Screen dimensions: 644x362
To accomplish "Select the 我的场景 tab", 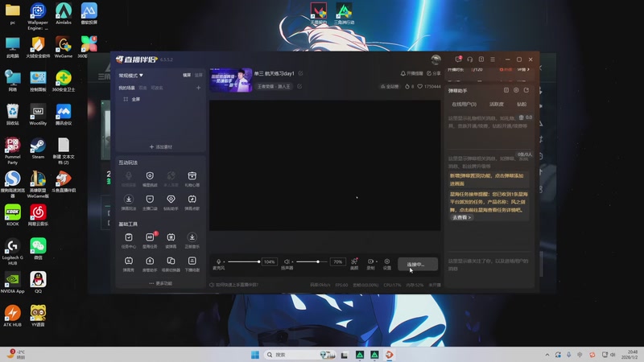I will pyautogui.click(x=126, y=88).
